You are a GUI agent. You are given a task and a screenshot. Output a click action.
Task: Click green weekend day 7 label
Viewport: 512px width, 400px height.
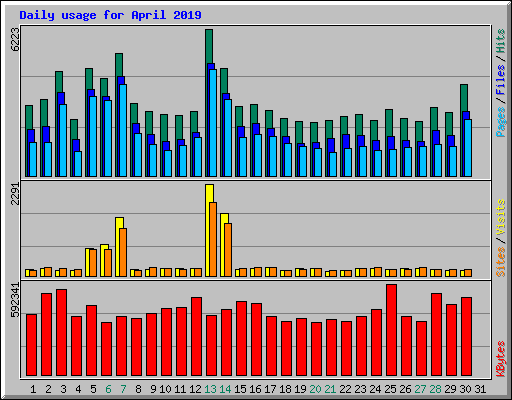[123, 389]
